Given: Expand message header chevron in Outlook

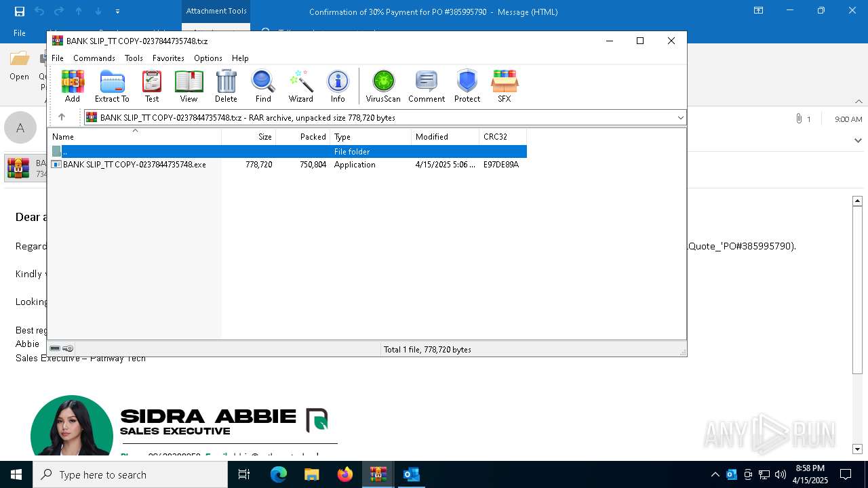Looking at the screenshot, I should (x=859, y=140).
